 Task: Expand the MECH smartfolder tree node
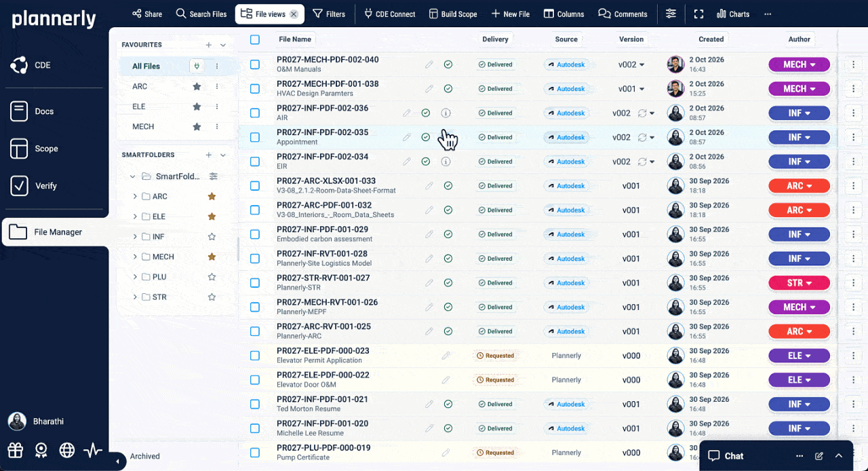[x=135, y=257]
